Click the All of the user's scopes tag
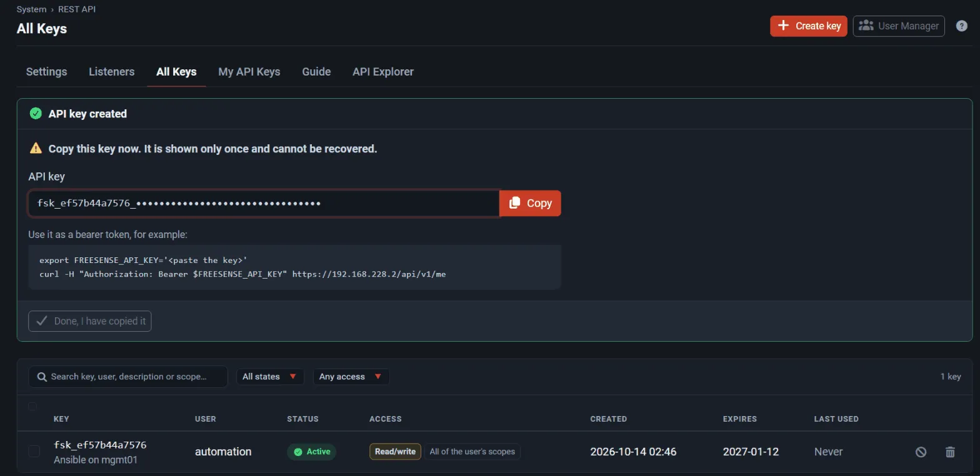 click(472, 452)
